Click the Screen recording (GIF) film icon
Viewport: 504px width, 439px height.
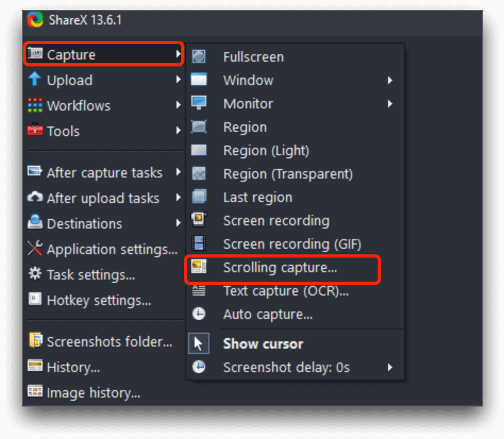pos(199,244)
